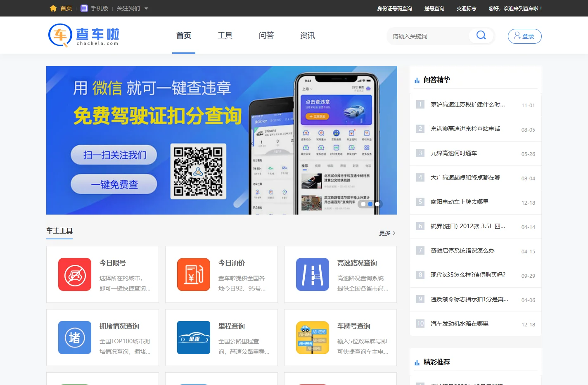The width and height of the screenshot is (588, 385).
Task: Click the 车牌号查询 title text
Action: click(x=354, y=326)
